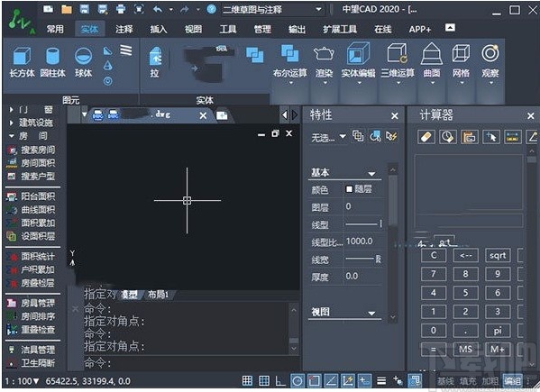Click 阳台面积 in the side panel
Image resolution: width=540 pixels, height=392 pixels.
pos(38,196)
